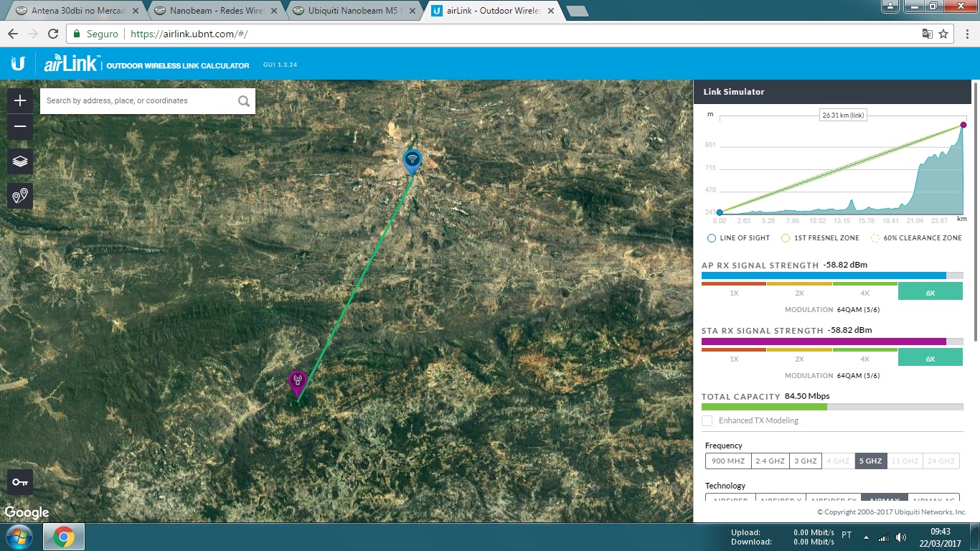980x551 pixels.
Task: Select the 900 MHZ frequency
Action: [x=727, y=461]
